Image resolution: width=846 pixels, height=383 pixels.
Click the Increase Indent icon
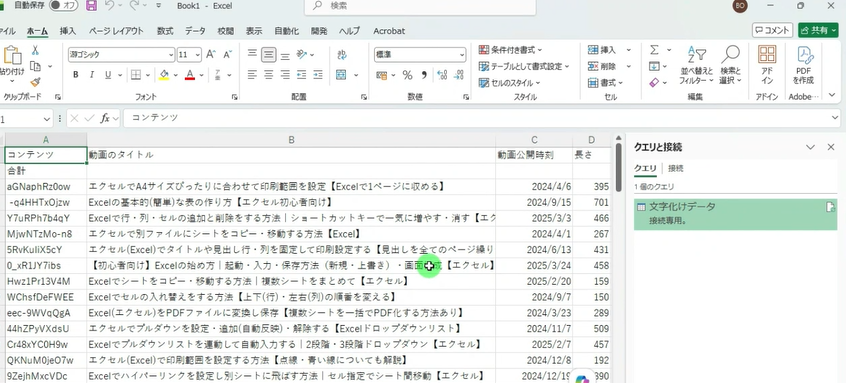point(318,74)
